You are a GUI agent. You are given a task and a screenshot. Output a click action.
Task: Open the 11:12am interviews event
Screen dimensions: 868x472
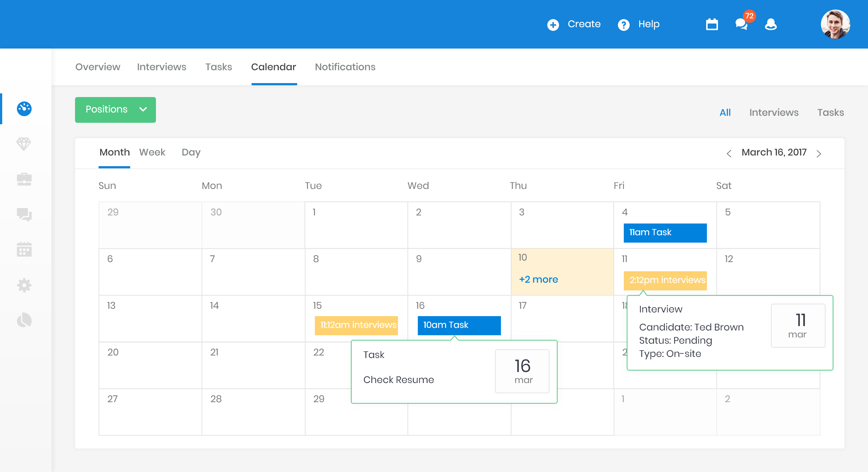(356, 326)
